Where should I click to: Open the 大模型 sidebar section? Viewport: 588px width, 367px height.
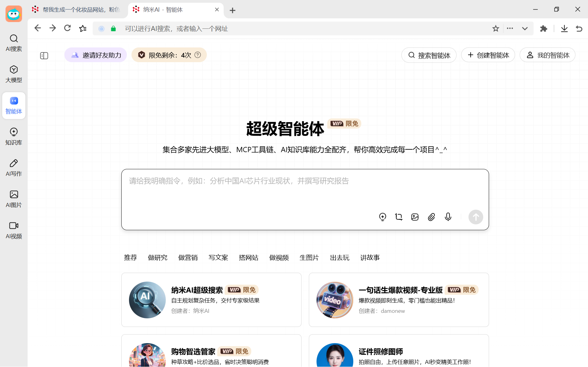pos(14,74)
